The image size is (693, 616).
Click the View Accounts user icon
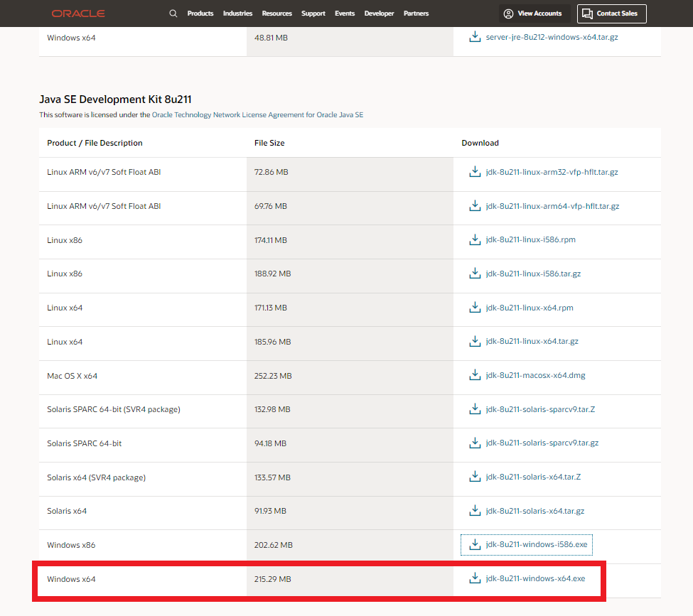(x=509, y=13)
